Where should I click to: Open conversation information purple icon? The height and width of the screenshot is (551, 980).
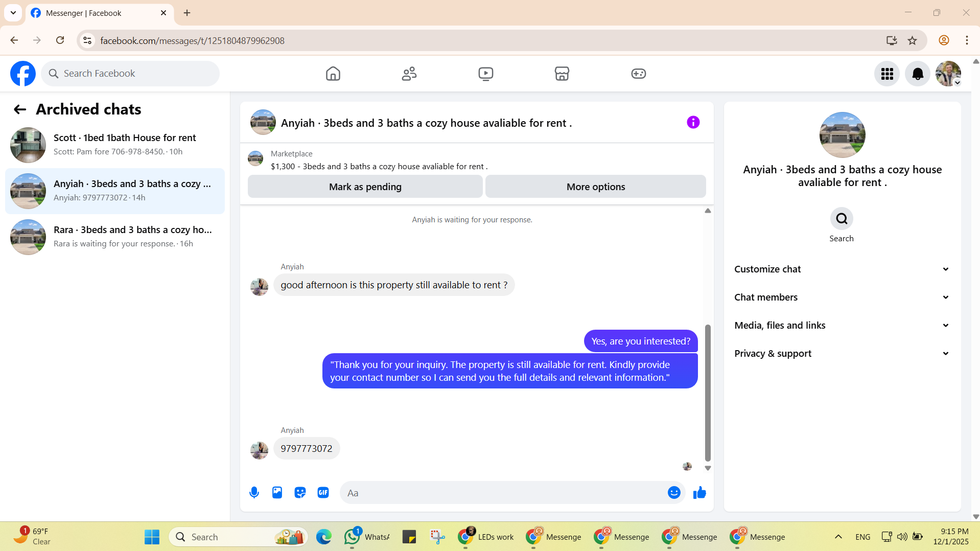pos(693,122)
